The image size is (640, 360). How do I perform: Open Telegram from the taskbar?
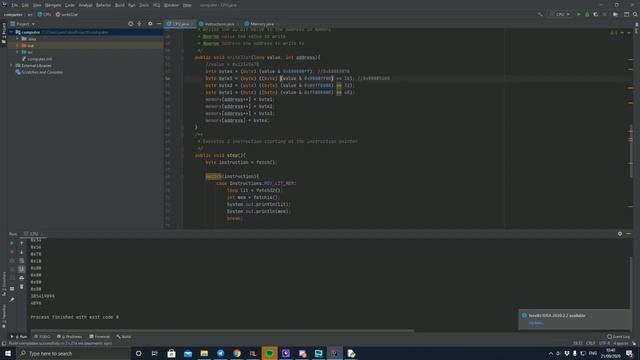click(220, 353)
